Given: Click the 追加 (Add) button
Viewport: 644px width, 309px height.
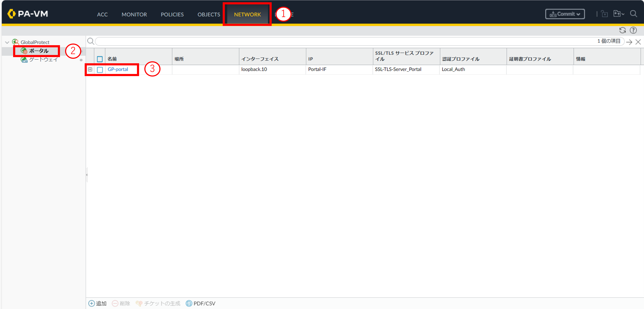Looking at the screenshot, I should pos(98,303).
